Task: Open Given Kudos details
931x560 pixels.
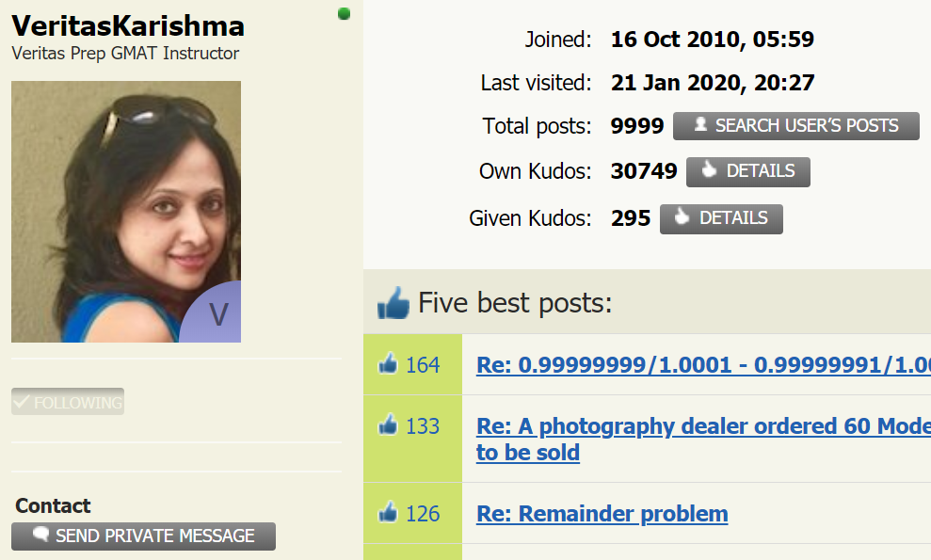Action: coord(721,219)
